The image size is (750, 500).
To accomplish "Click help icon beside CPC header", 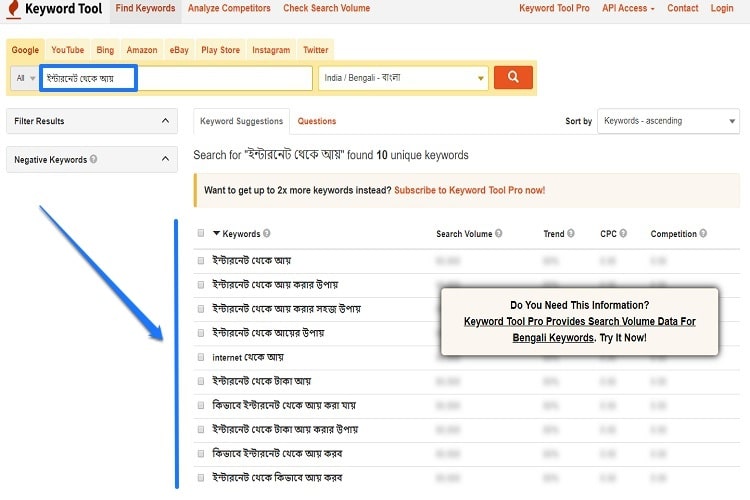I will pos(623,233).
